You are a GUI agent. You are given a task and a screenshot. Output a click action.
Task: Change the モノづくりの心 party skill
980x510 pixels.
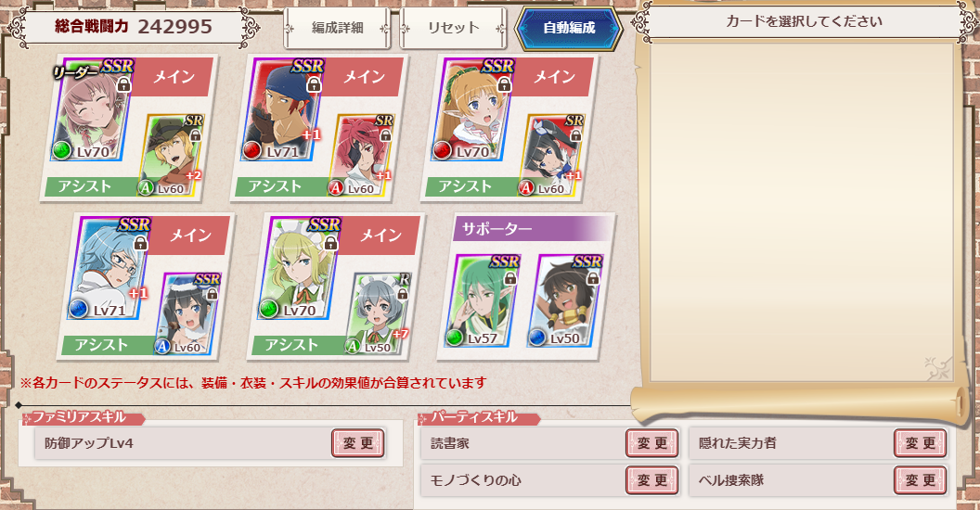651,480
